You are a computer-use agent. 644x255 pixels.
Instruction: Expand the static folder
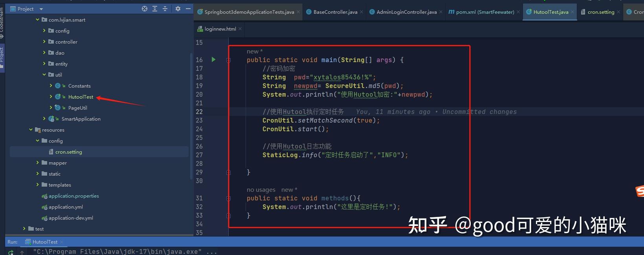37,174
